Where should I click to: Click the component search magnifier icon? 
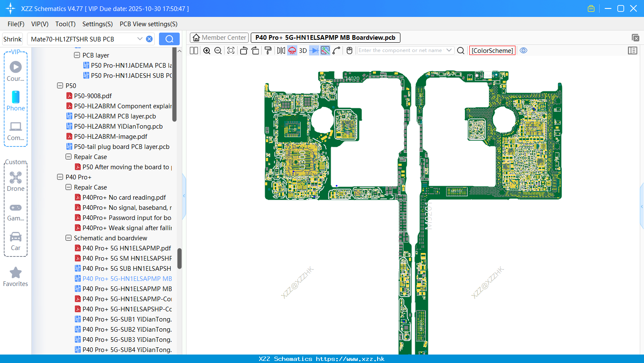pos(461,50)
